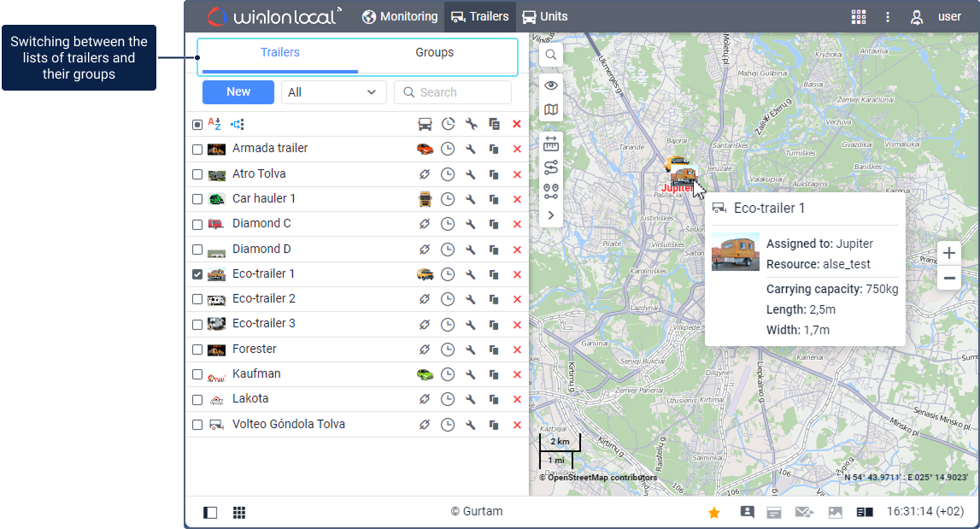Uncheck the Eco-trailer 1 checkbox
980x529 pixels.
tap(197, 274)
